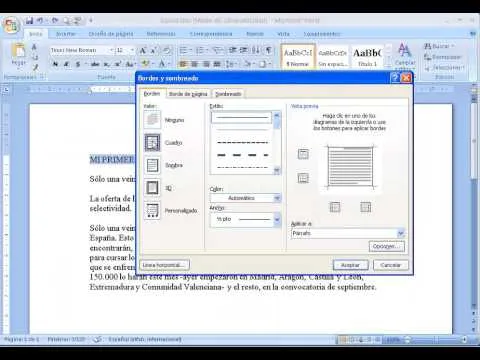The height and width of the screenshot is (360, 480).
Task: Click the text highlight color icon
Action: [x=145, y=63]
